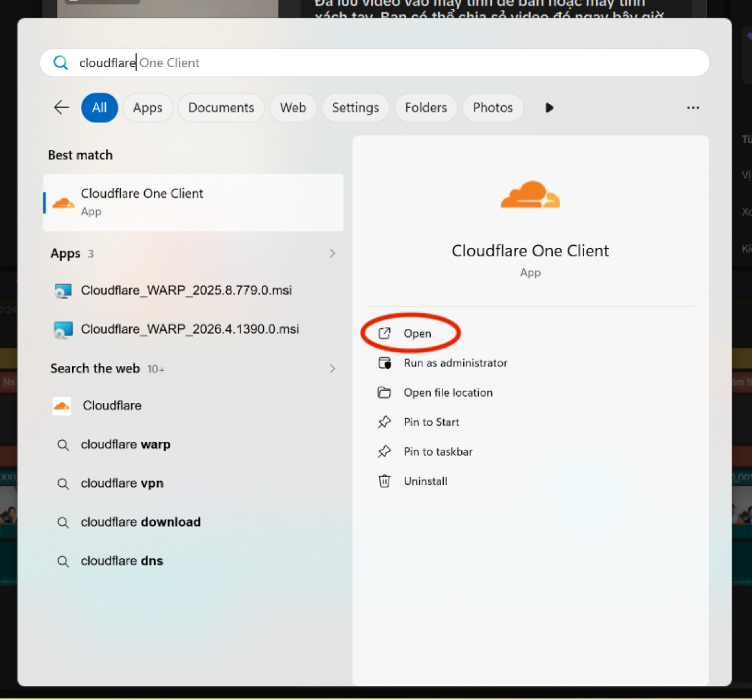Click the search icon beside cloudflare vpn
This screenshot has height=700, width=752.
point(63,484)
